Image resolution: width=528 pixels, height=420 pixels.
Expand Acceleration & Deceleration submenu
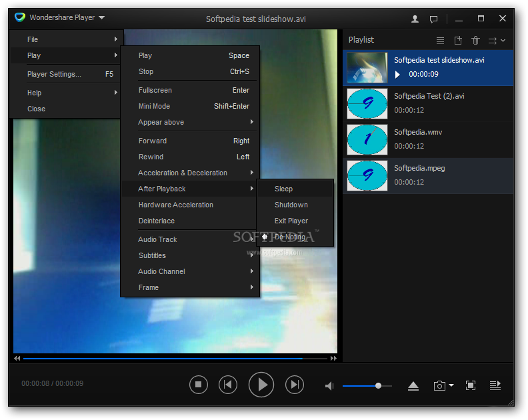[190, 173]
